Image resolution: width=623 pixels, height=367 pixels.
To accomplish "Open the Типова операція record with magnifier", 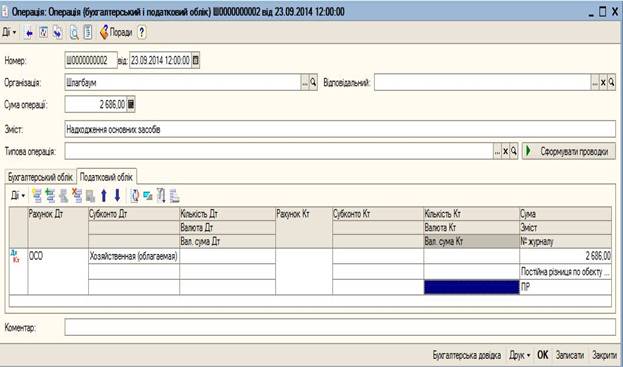I will coord(514,151).
